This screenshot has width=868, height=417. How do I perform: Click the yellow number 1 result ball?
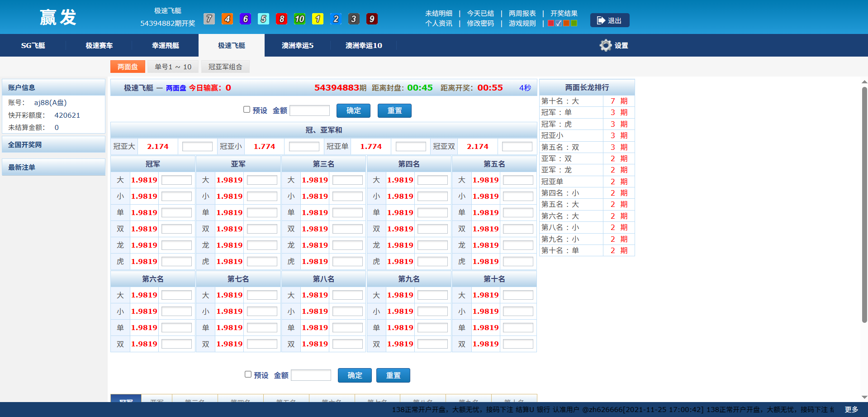coord(318,19)
